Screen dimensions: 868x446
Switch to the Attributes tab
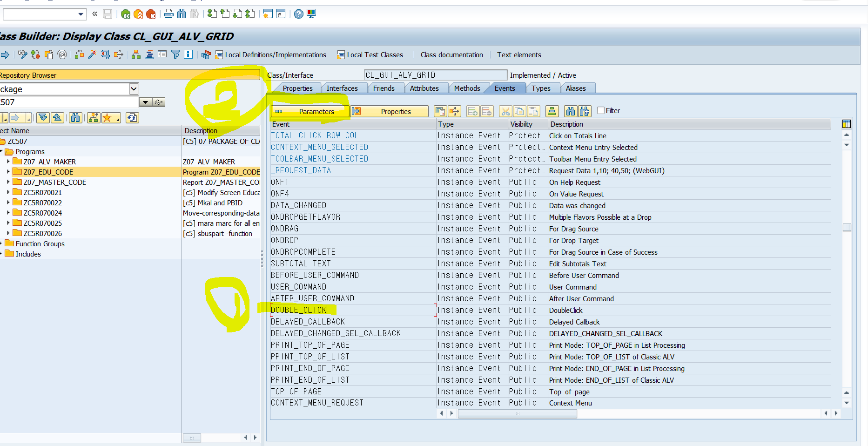(424, 88)
